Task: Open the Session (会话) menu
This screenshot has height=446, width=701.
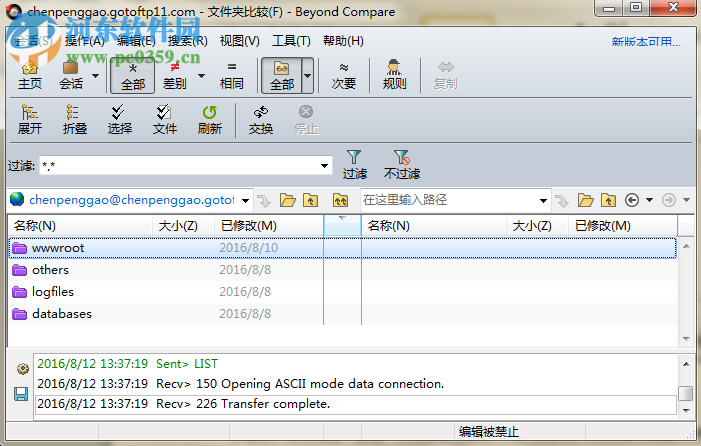Action: coord(34,41)
